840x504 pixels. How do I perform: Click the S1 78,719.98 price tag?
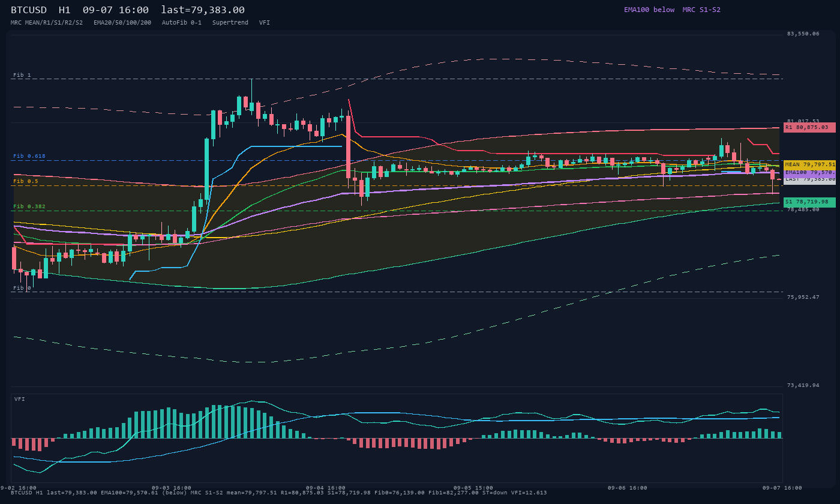tap(809, 202)
